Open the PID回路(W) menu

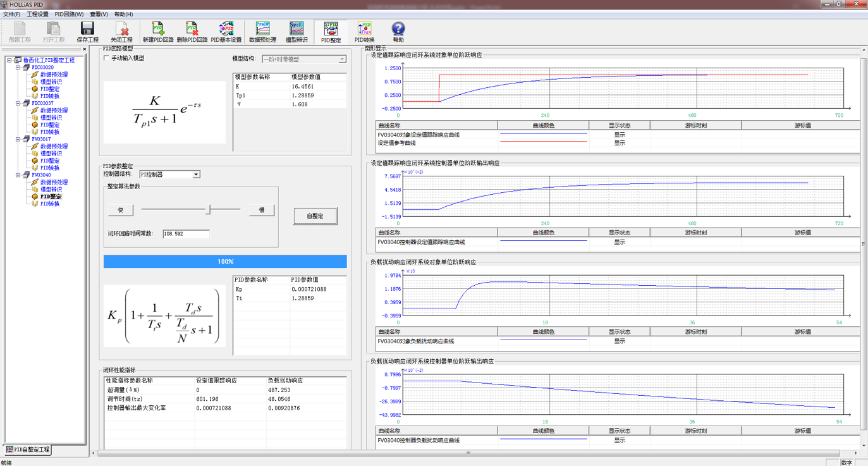tap(69, 14)
